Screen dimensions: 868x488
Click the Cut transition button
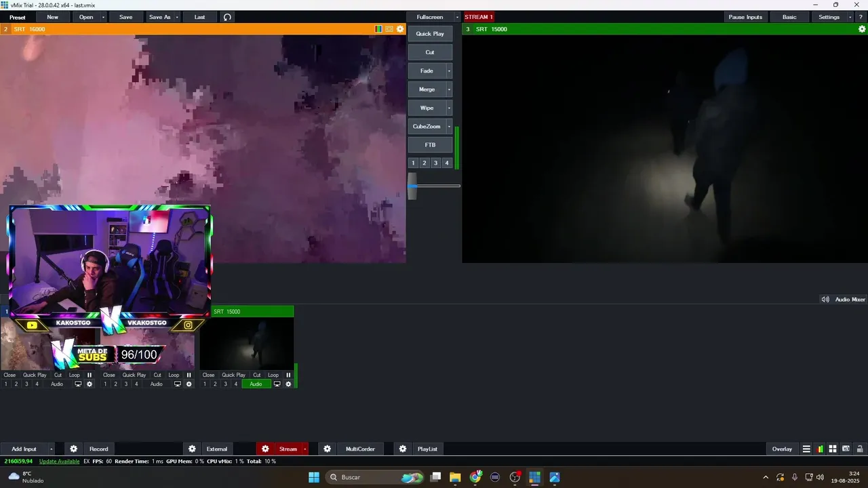(x=430, y=52)
